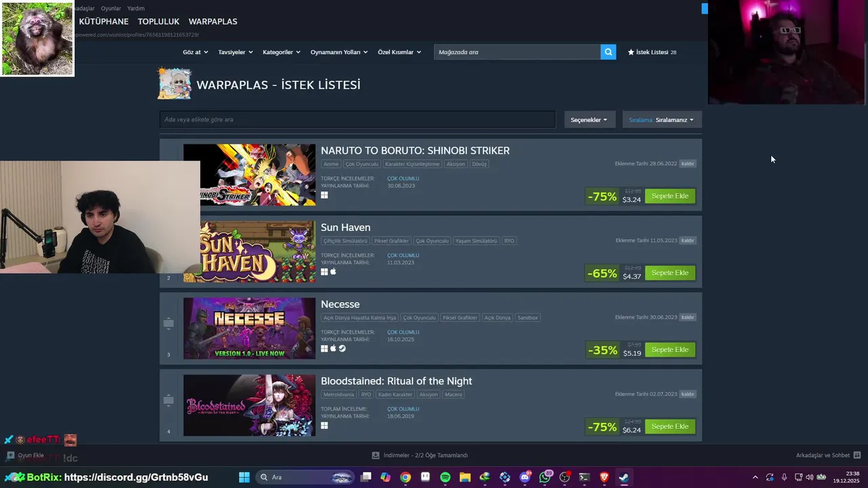Open the Bloodstained game thumbnail

pyautogui.click(x=250, y=405)
